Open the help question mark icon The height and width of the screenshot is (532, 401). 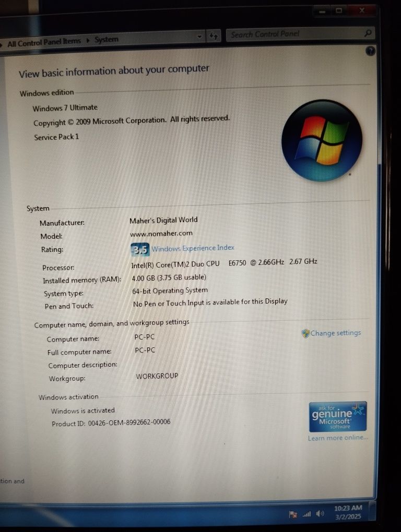point(370,51)
